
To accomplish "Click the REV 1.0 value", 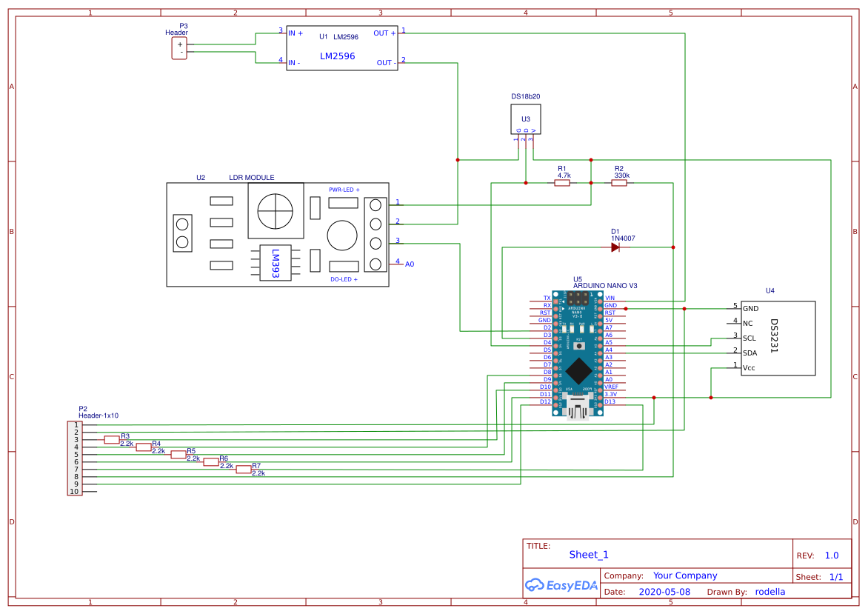I will (831, 555).
